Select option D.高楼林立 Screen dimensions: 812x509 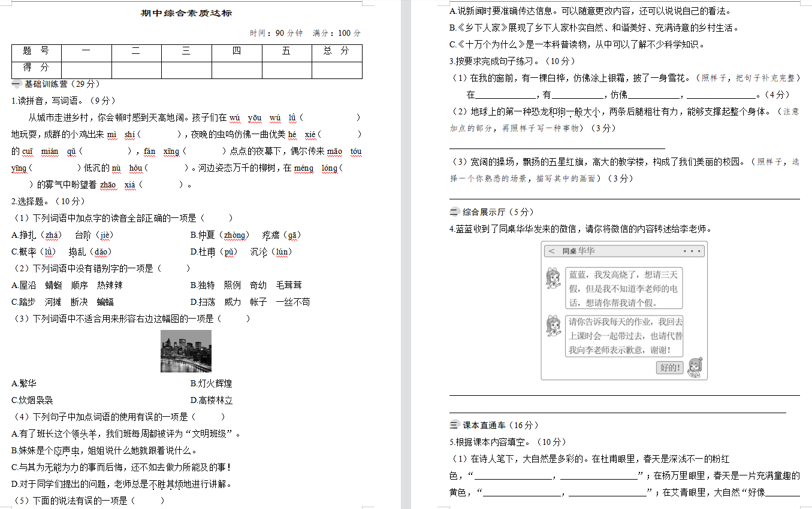point(212,400)
